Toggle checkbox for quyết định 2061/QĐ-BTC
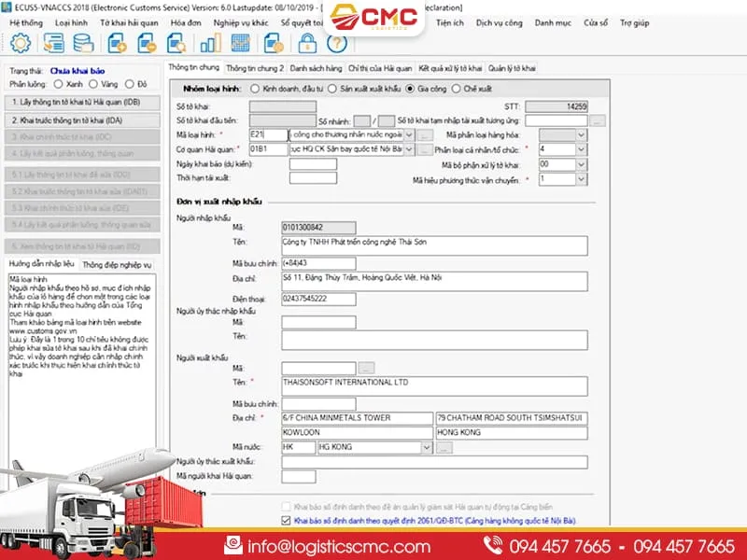Viewport: 747px width, 560px height. click(x=286, y=521)
